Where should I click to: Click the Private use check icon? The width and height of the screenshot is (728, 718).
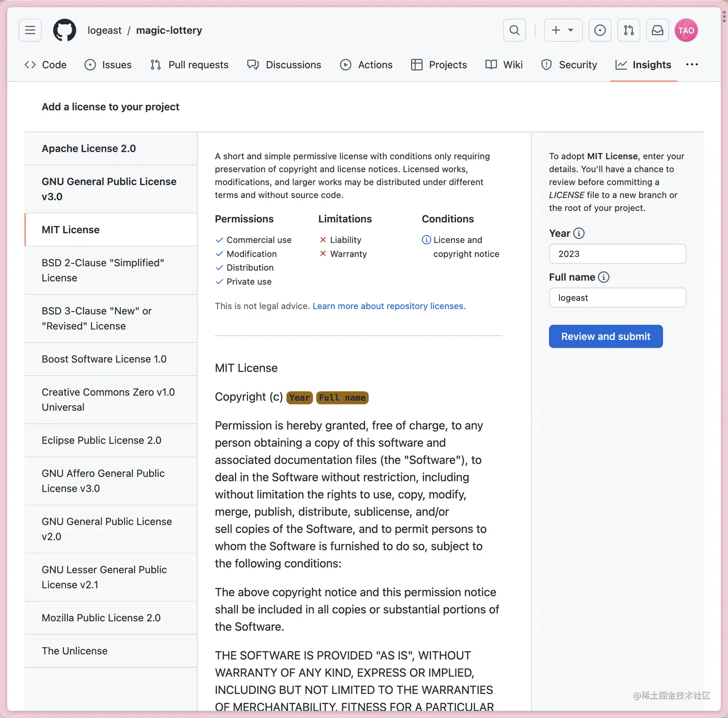coord(220,282)
